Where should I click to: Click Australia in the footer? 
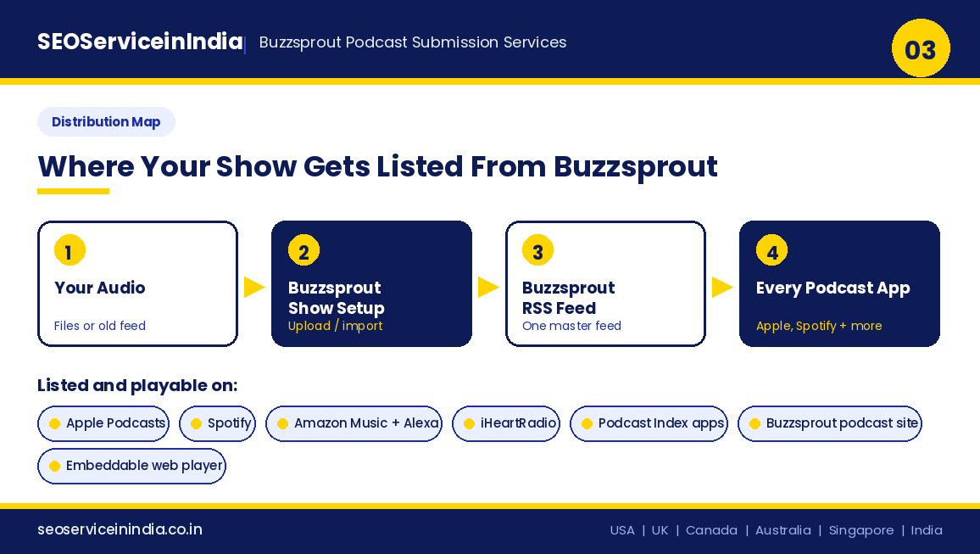click(783, 530)
